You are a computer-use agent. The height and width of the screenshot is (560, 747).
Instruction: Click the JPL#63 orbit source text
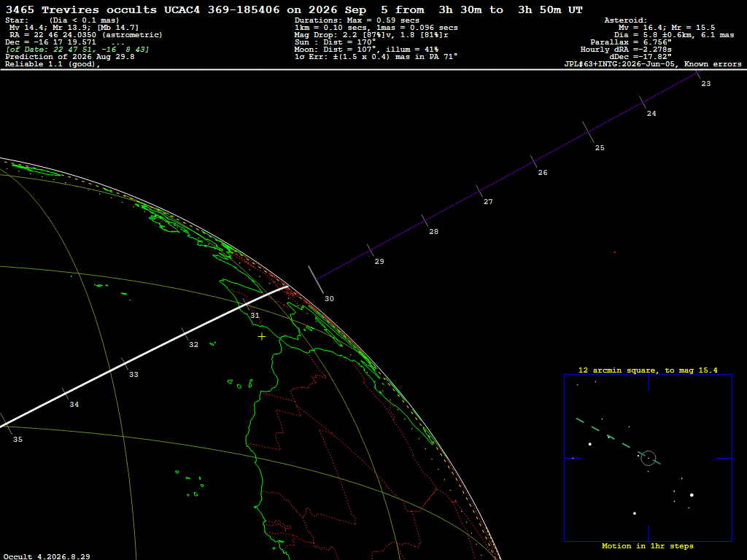coord(653,64)
